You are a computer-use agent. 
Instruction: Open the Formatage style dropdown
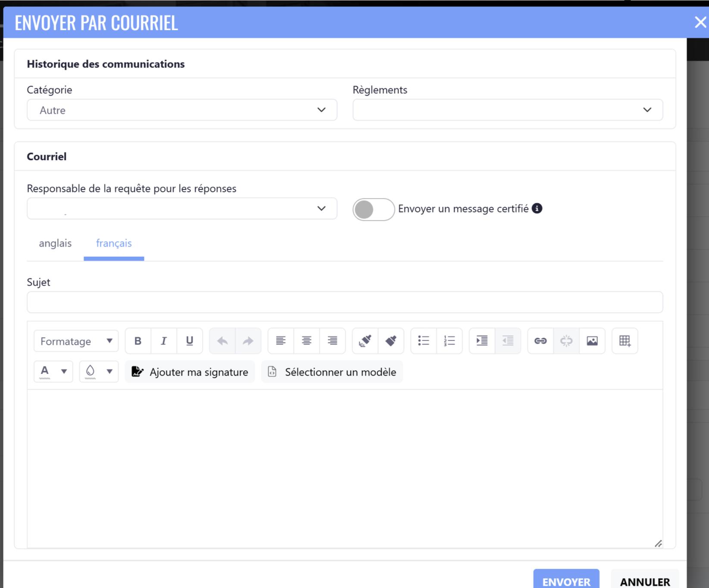(76, 341)
